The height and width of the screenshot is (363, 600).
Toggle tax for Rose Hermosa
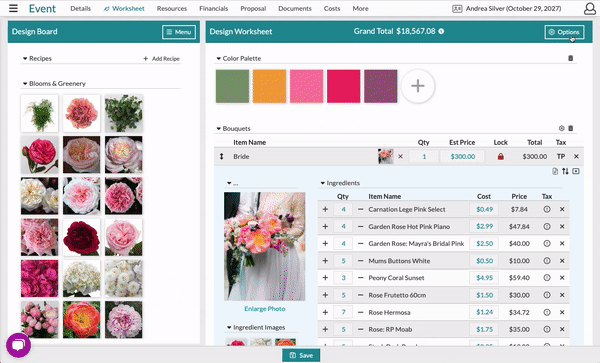tap(547, 312)
